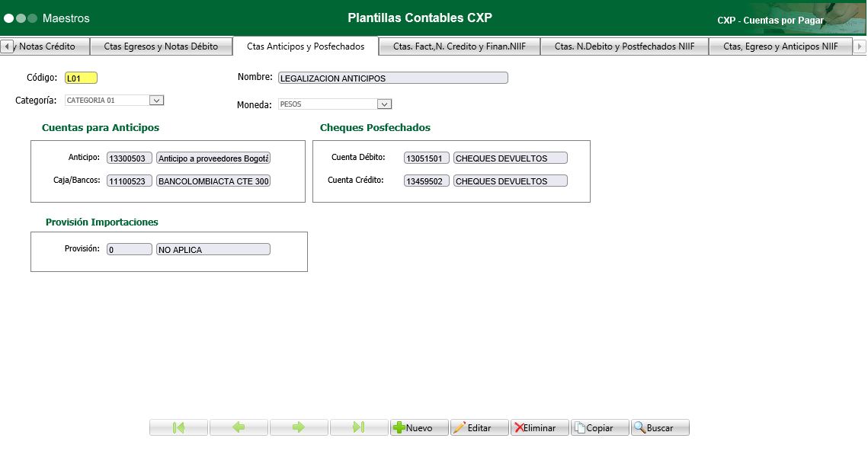This screenshot has height=451, width=868.
Task: Click the Nombre field LEGALIZACION ANTICIPOS
Action: tap(393, 78)
